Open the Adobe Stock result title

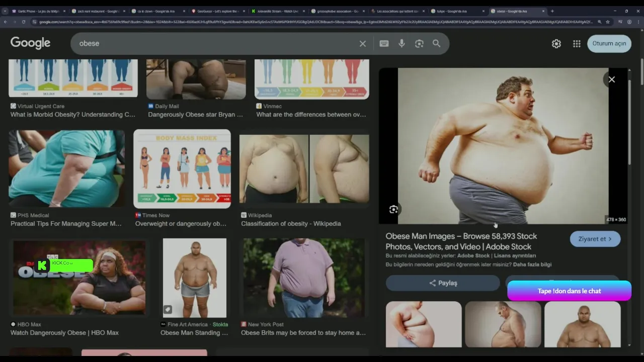coord(461,241)
